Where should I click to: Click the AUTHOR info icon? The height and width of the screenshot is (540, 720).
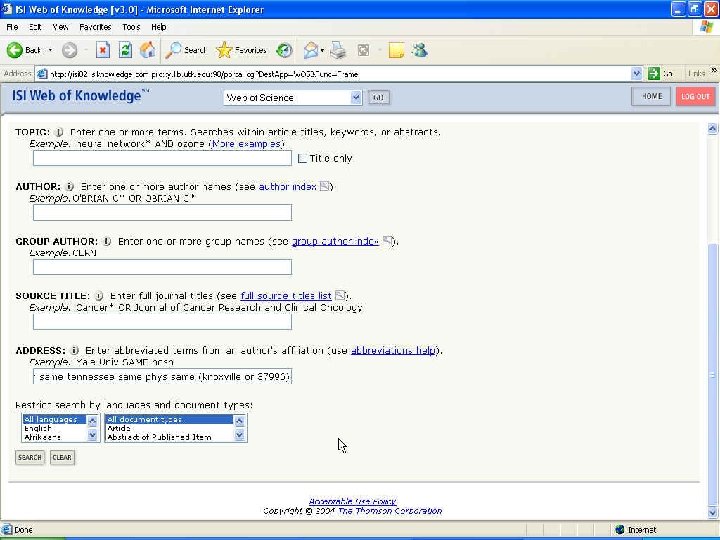point(69,186)
